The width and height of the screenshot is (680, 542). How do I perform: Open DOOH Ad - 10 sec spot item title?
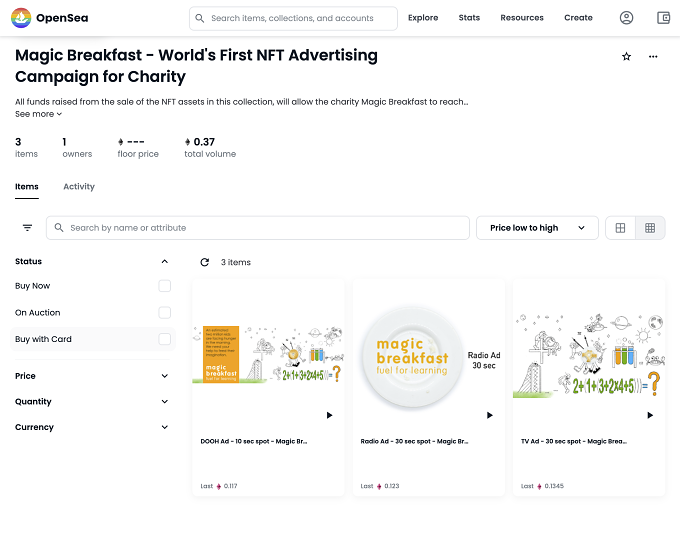coord(254,441)
